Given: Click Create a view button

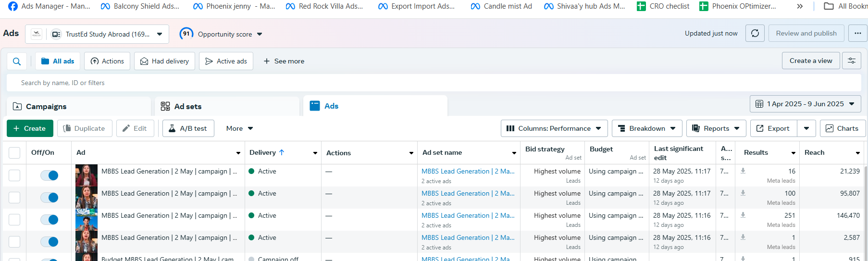Looking at the screenshot, I should coord(811,61).
